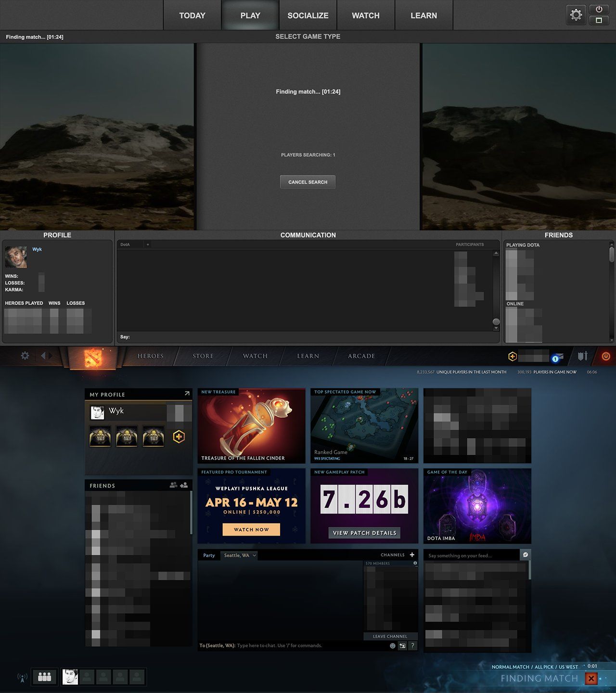Viewport: 616px width, 693px height.
Task: Open the LEARN menu in new dashboard
Action: [308, 356]
